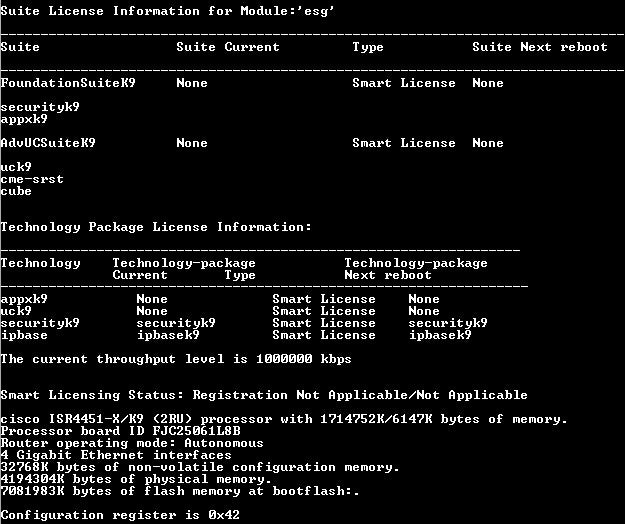Click "appxk9" in the technology table
The height and width of the screenshot is (524, 625).
pyautogui.click(x=24, y=299)
